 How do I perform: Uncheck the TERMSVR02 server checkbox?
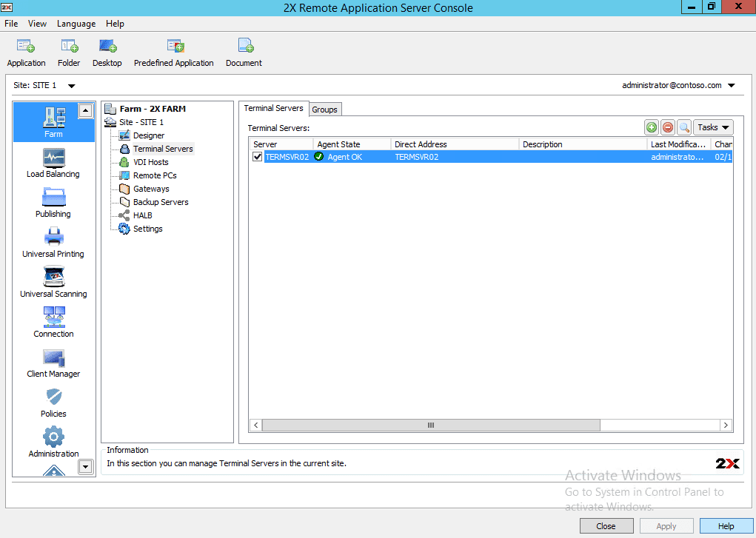click(x=258, y=157)
